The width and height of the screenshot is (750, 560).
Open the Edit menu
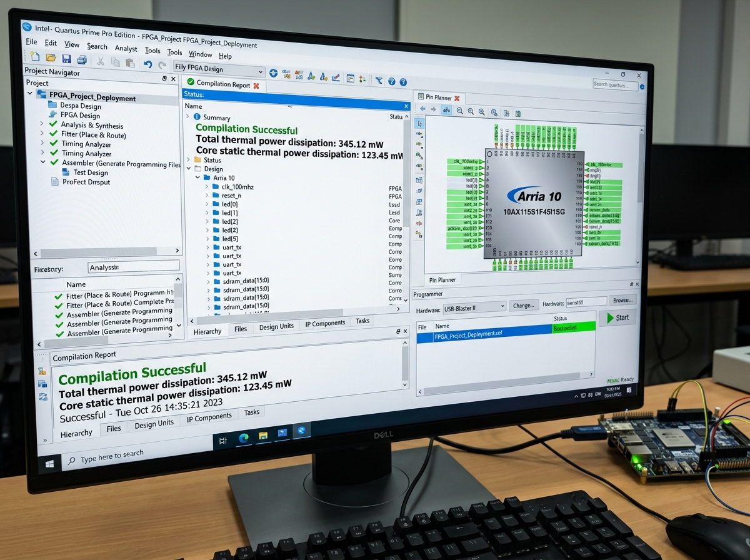pos(51,43)
